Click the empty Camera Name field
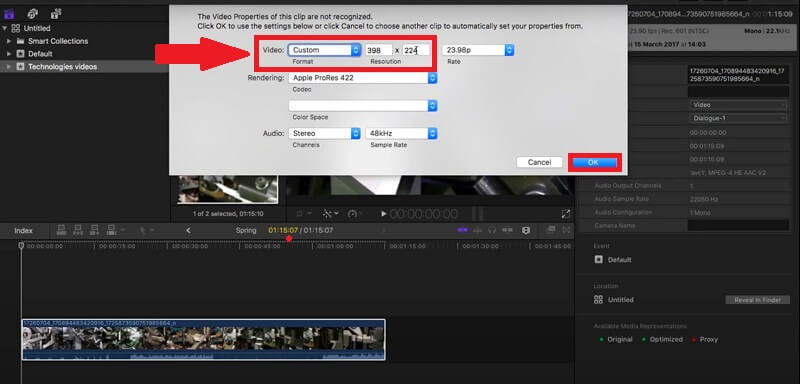 click(x=738, y=225)
